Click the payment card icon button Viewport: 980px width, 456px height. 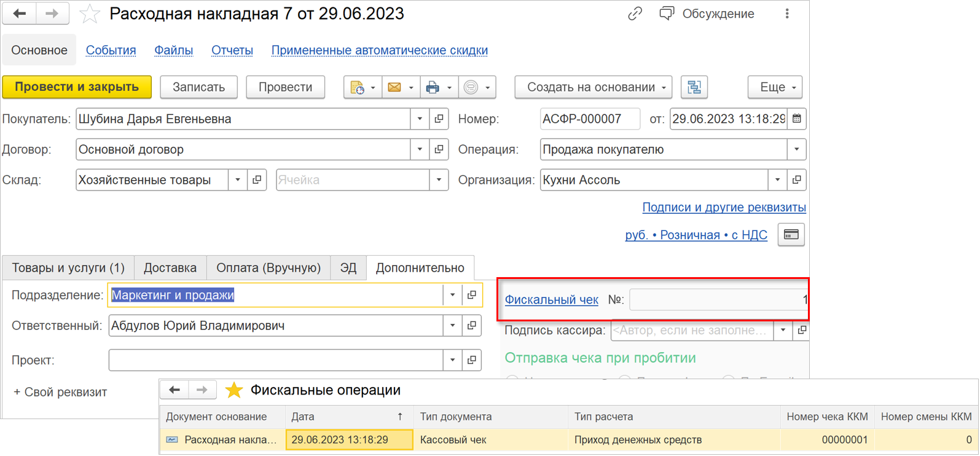(791, 235)
